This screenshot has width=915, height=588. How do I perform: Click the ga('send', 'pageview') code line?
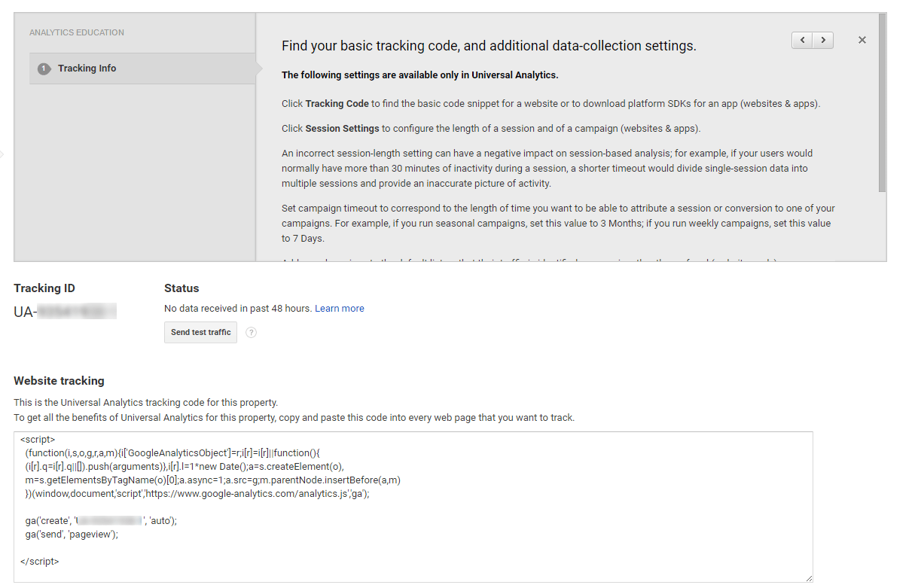tap(72, 534)
